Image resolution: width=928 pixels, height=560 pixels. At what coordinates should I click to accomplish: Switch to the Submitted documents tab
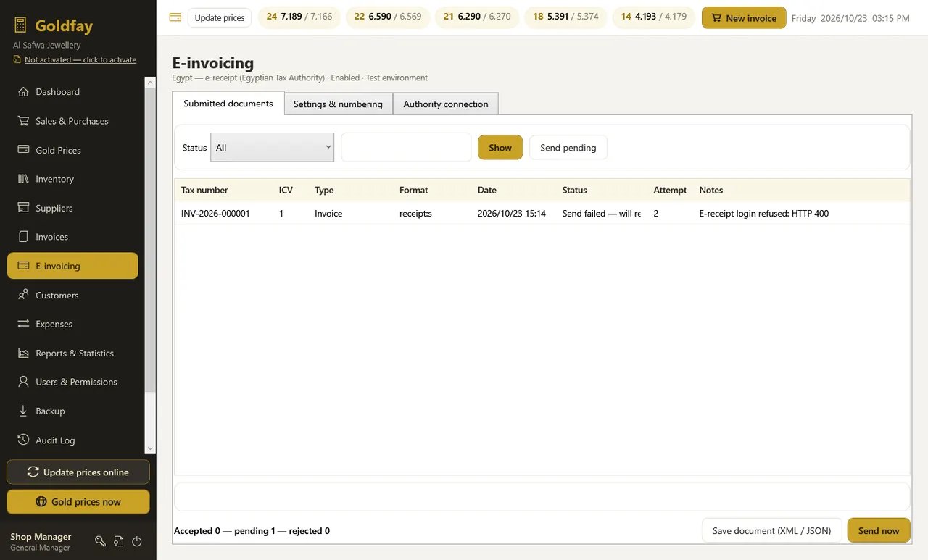pyautogui.click(x=228, y=104)
